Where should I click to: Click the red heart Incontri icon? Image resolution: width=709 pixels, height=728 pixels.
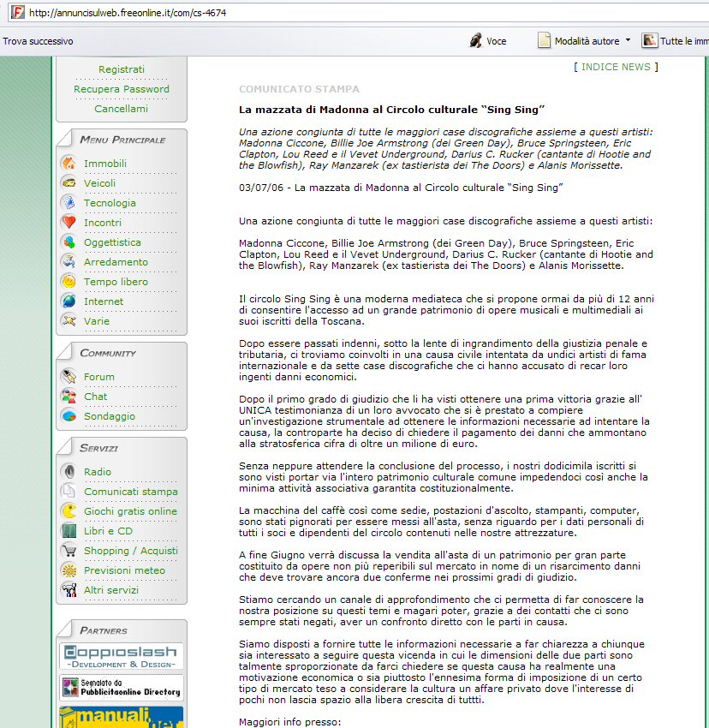point(69,222)
